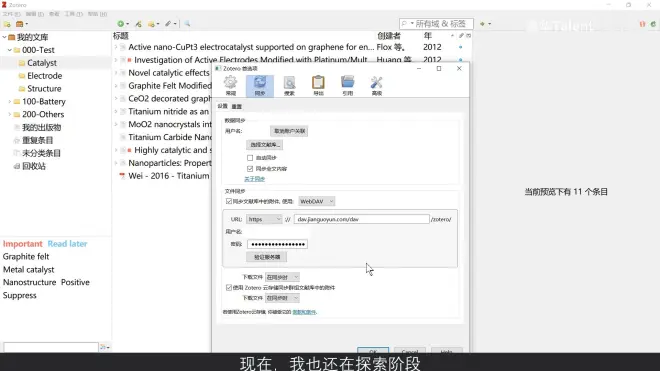Open the 文件 File menu
Image resolution: width=660 pixels, height=371 pixels.
pyautogui.click(x=11, y=14)
